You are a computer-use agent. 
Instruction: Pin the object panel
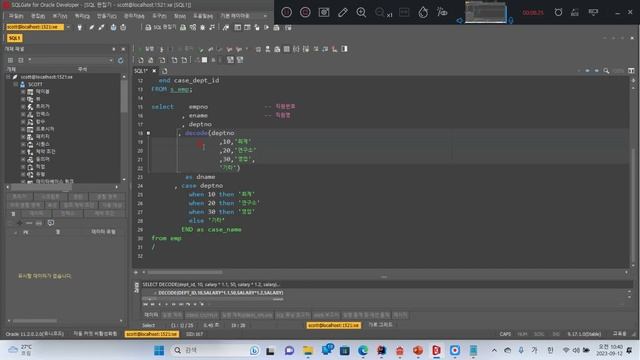coord(113,49)
